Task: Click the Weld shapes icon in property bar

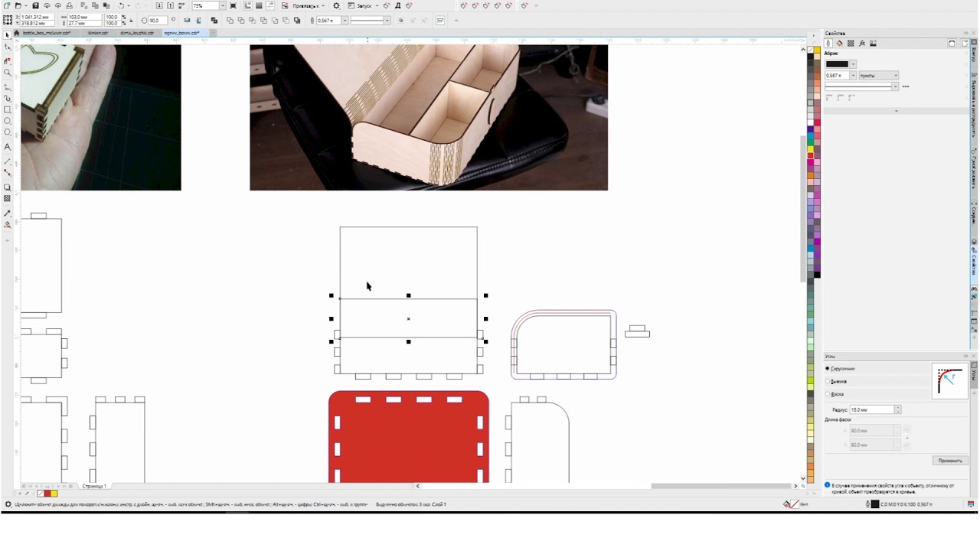Action: pyautogui.click(x=230, y=21)
